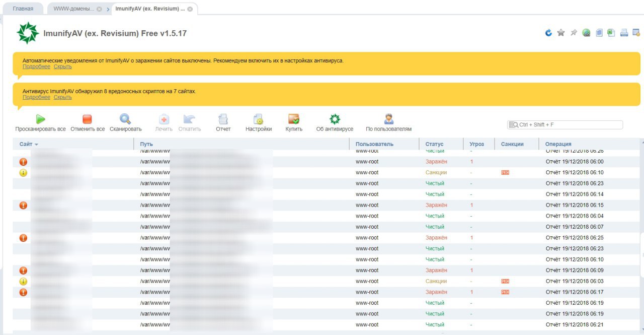The height and width of the screenshot is (335, 644).
Task: Click Отчёт 19/12/2018 06:17 cell
Action: (575, 292)
